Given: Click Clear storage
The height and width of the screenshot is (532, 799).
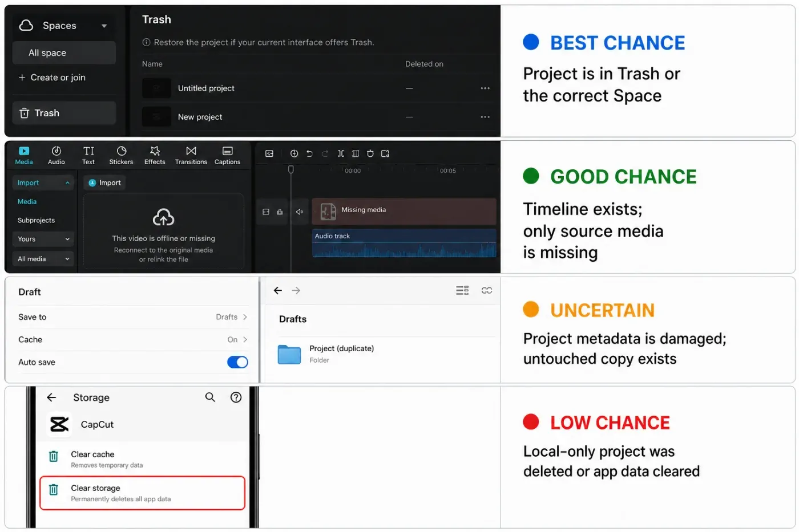Looking at the screenshot, I should 143,493.
